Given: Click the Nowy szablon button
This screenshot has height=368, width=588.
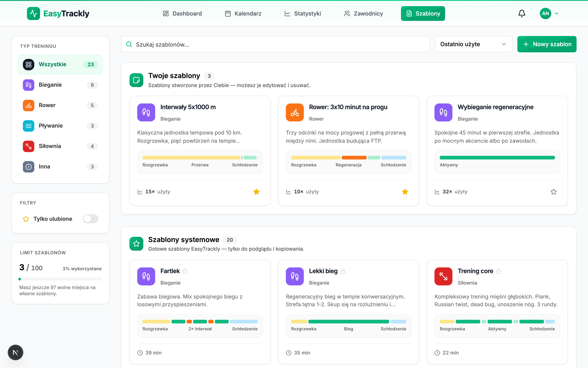Looking at the screenshot, I should point(547,44).
